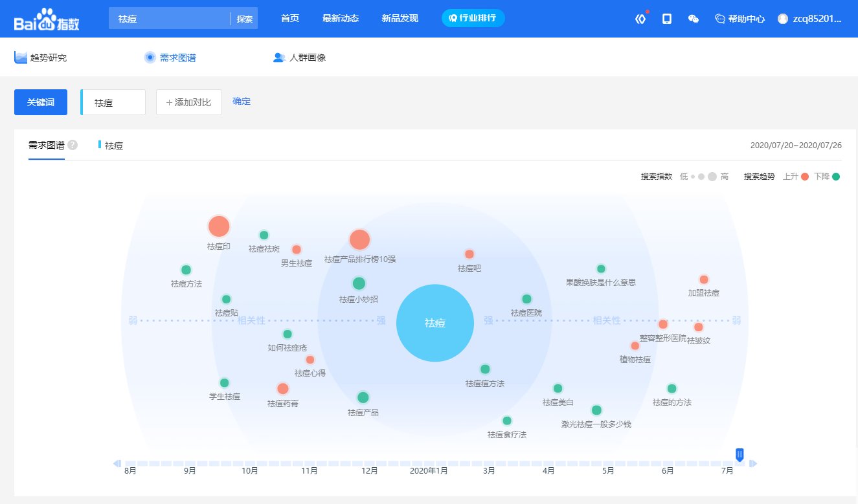Open 最新动态 menu item
This screenshot has height=504, width=858.
point(341,18)
